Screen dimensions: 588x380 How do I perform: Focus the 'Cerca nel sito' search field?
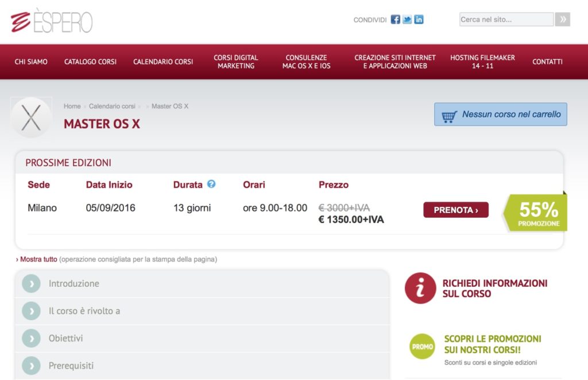(506, 20)
